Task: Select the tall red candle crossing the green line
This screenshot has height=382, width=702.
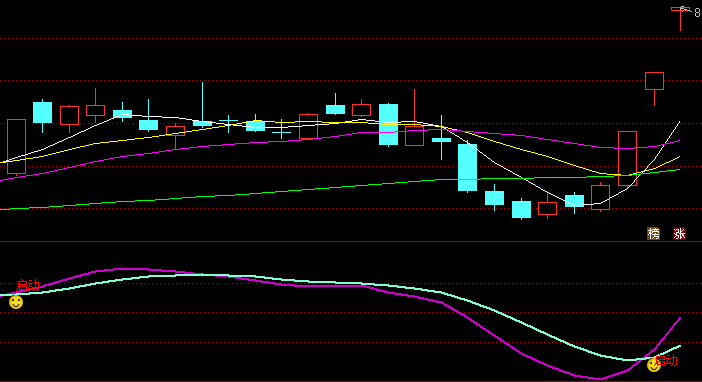Action: 627,158
